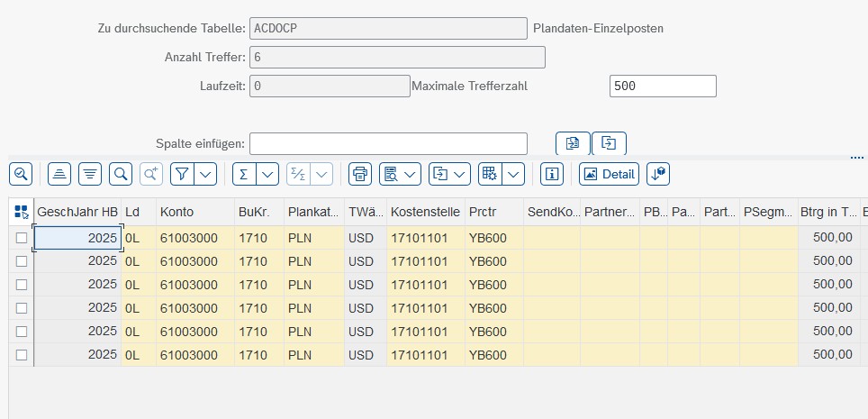The height and width of the screenshot is (419, 868).
Task: Check the last row's checkbox
Action: coord(22,355)
